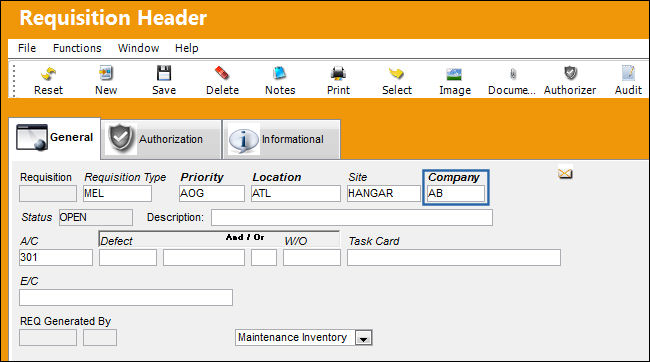This screenshot has height=362, width=650.
Task: Click the second Defect input field
Action: [204, 258]
